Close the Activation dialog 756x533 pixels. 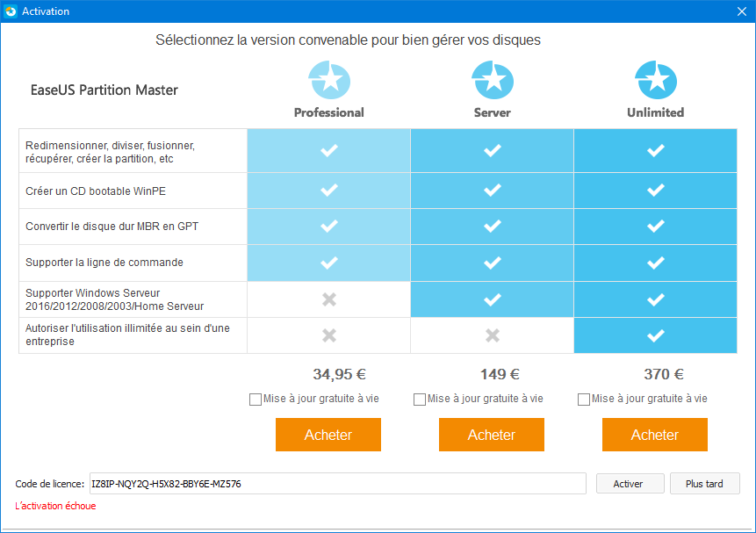pos(742,11)
